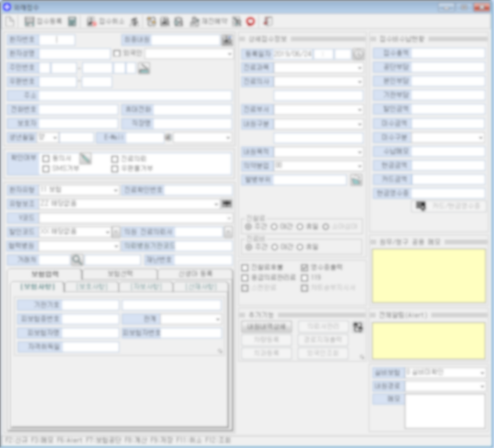
Task: Open the 미수구분 dropdown
Action: pyautogui.click(x=448, y=138)
